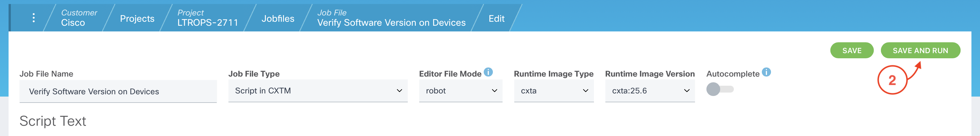Click the Edit breadcrumb item
Image resolution: width=980 pixels, height=136 pixels.
496,18
